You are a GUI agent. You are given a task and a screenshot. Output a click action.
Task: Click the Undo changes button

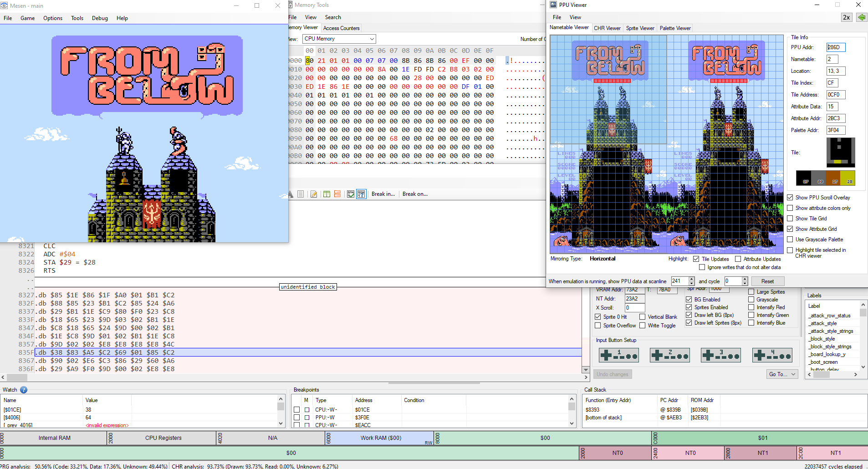[612, 374]
